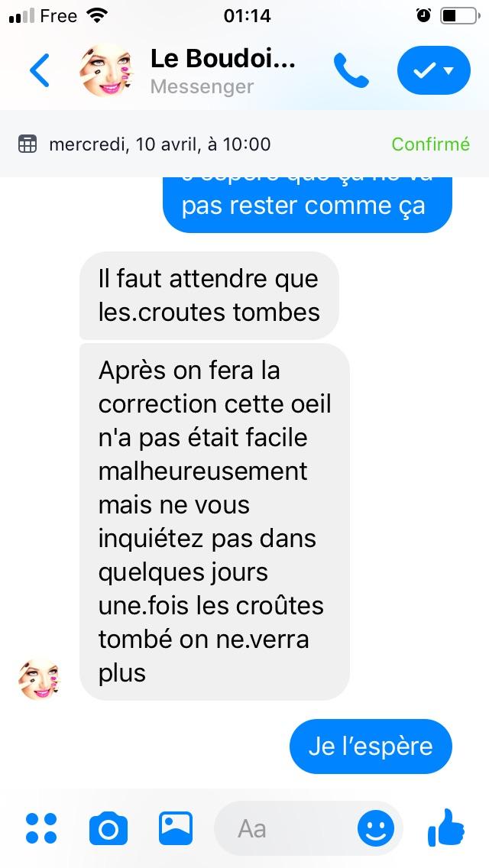Go back with the blue chevron arrow
The width and height of the screenshot is (489, 868).
tap(39, 70)
